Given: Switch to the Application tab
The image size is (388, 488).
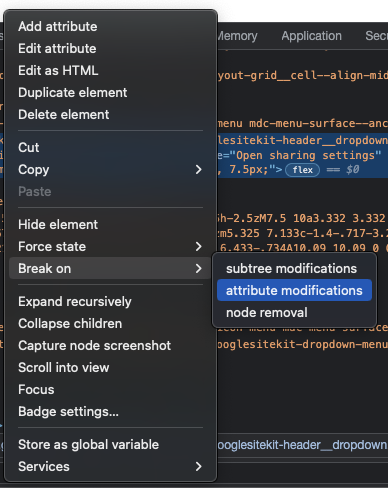Looking at the screenshot, I should tap(311, 36).
